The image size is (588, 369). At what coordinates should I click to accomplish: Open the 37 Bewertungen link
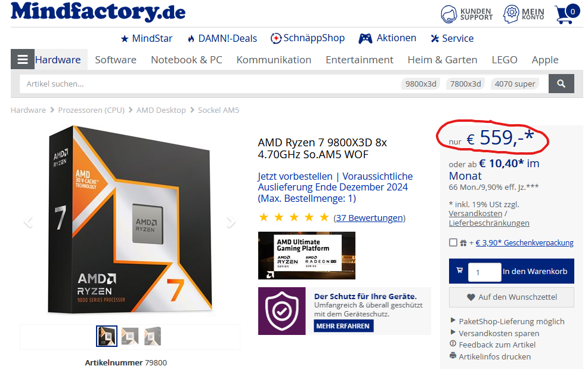click(x=369, y=218)
